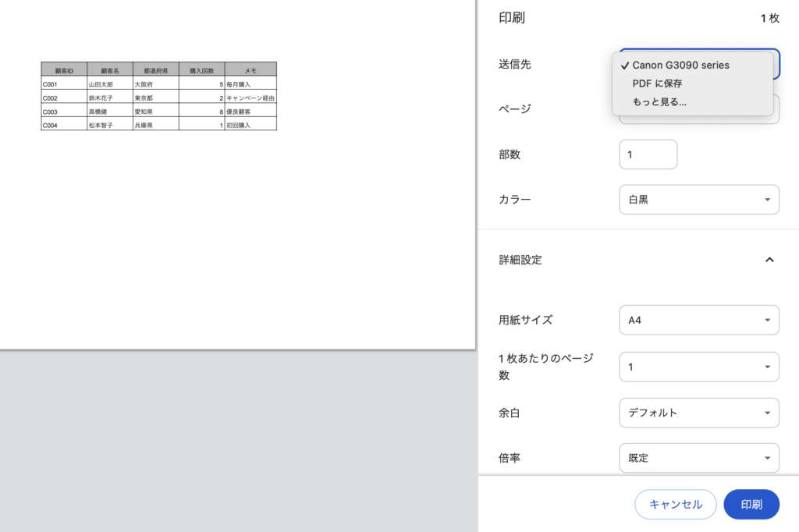The width and height of the screenshot is (799, 532).
Task: Click the 顧客ID header in preview table
Action: (x=64, y=70)
